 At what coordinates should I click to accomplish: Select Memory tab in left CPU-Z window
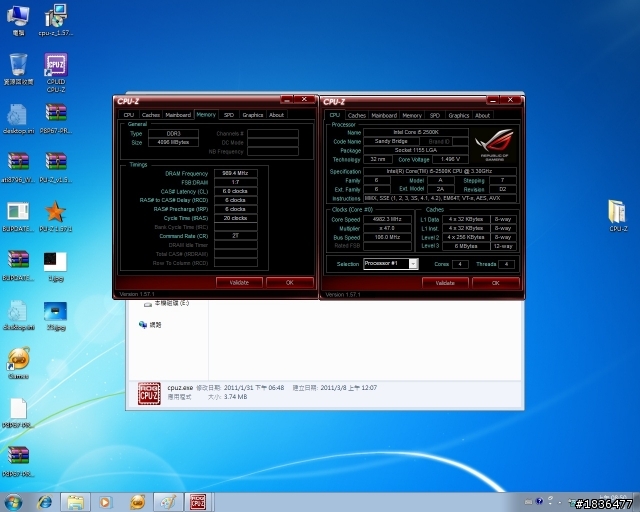click(x=206, y=115)
